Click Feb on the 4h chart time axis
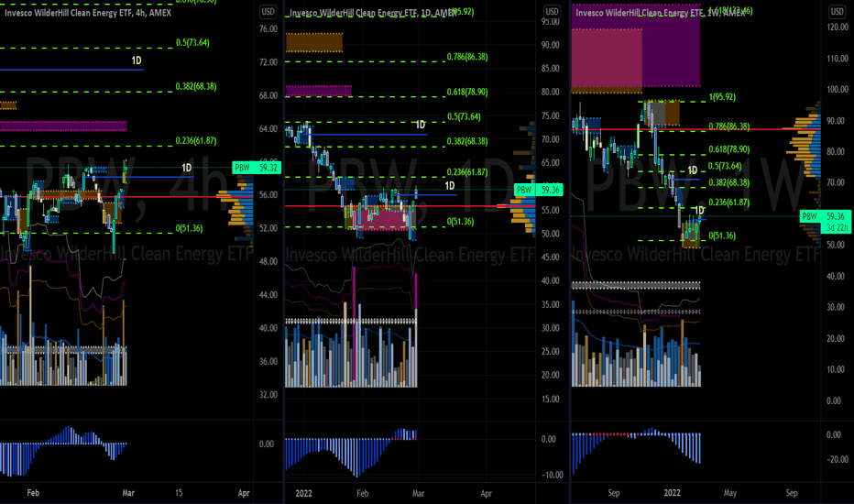854x504 pixels. [x=33, y=493]
